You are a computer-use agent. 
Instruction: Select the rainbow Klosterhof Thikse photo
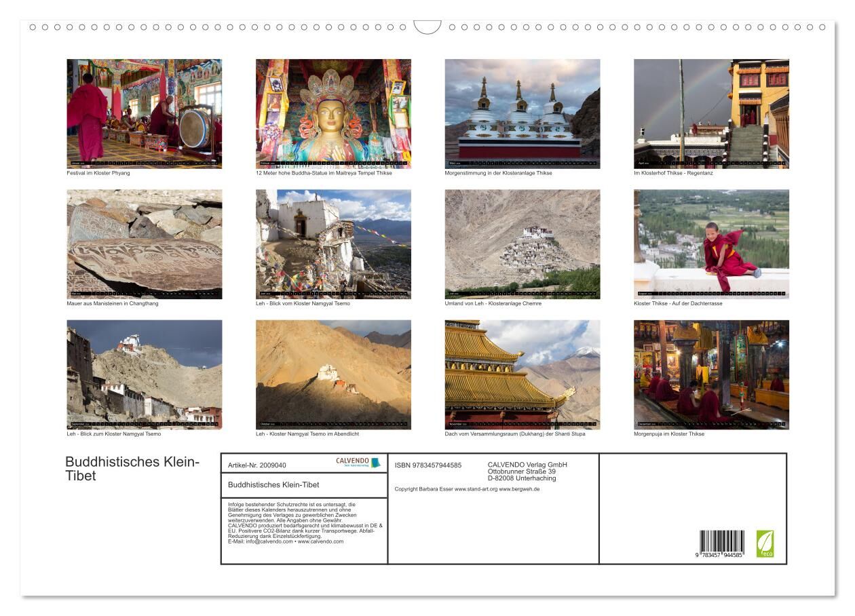coord(711,113)
